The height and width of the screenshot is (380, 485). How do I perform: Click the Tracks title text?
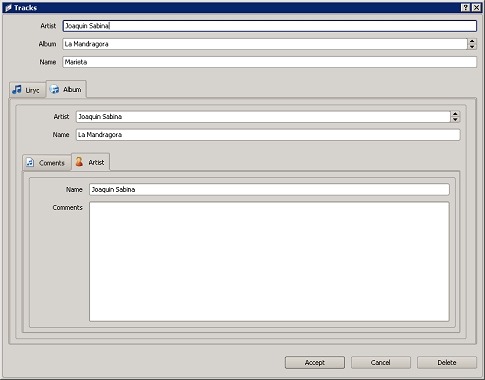point(25,8)
